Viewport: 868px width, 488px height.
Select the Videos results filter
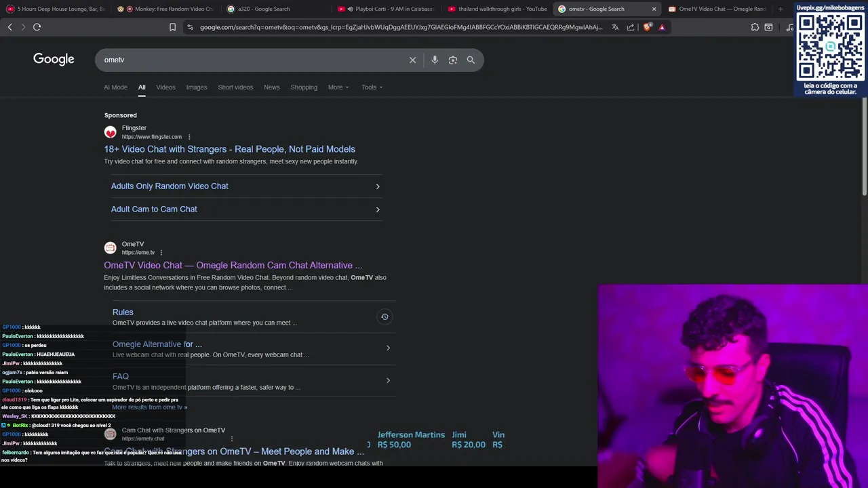click(x=165, y=87)
